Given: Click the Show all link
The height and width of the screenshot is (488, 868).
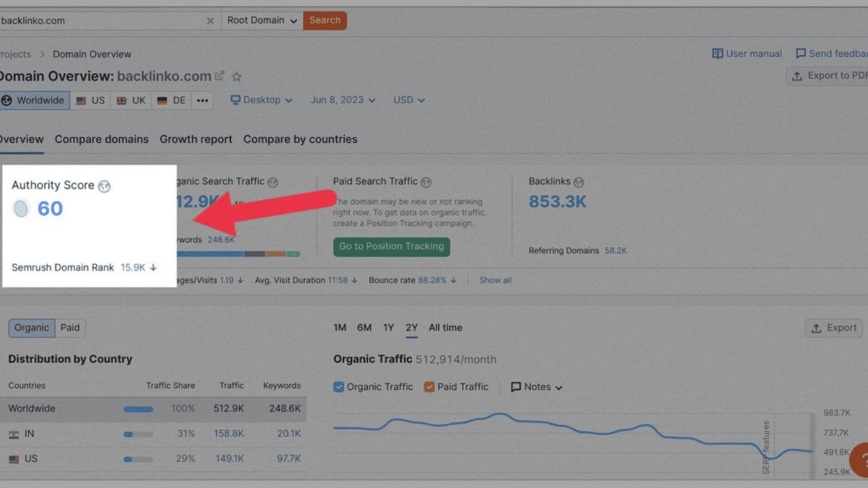Looking at the screenshot, I should (x=496, y=281).
